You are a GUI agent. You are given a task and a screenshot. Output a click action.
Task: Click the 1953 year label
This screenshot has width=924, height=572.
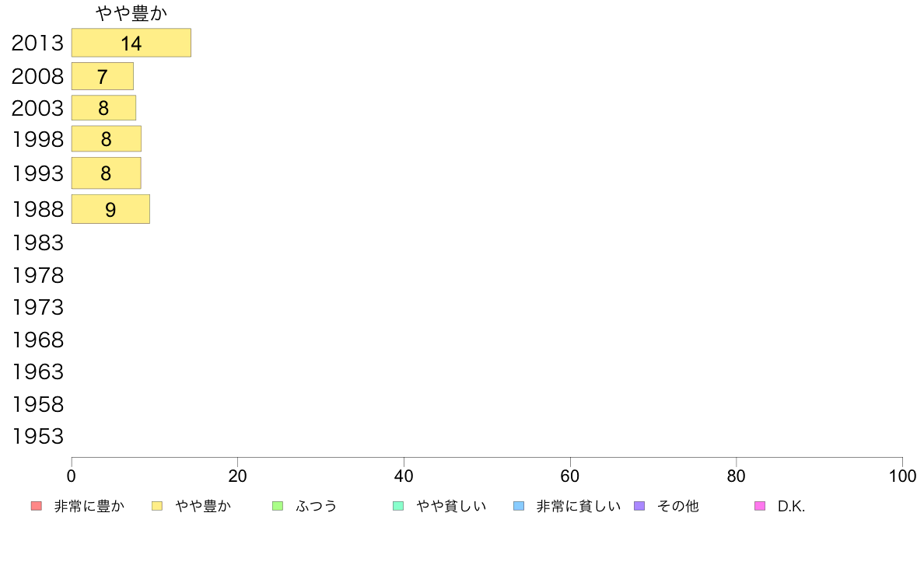[37, 437]
